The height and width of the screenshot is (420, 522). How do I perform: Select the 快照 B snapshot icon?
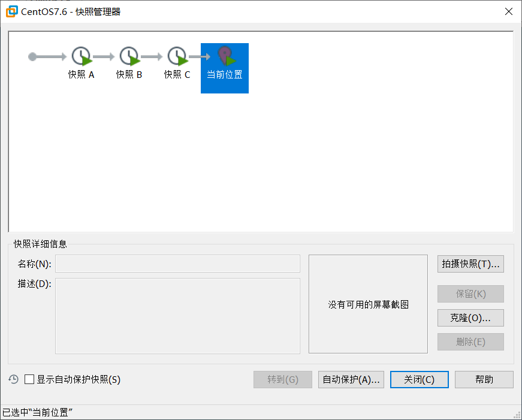129,56
